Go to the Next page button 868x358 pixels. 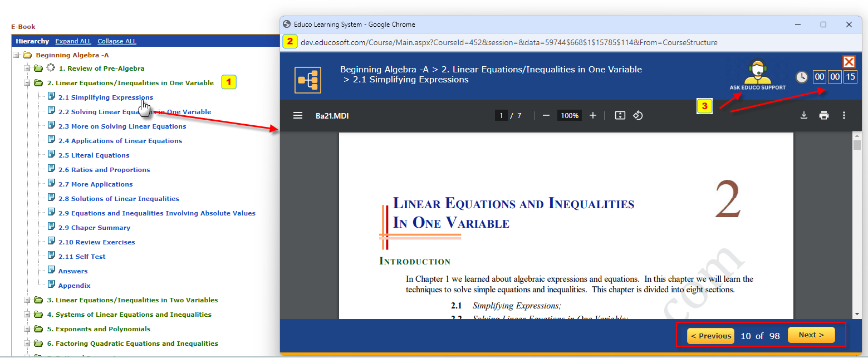(x=811, y=335)
